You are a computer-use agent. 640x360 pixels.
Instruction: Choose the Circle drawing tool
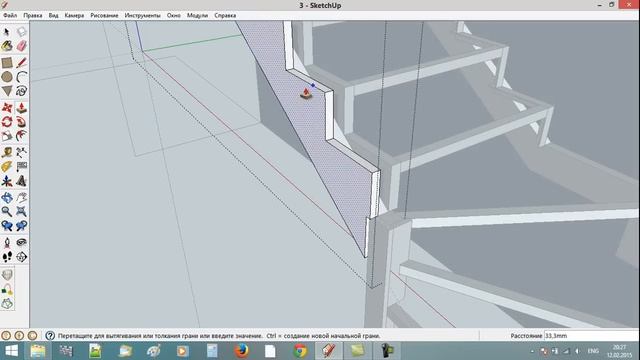click(x=7, y=77)
